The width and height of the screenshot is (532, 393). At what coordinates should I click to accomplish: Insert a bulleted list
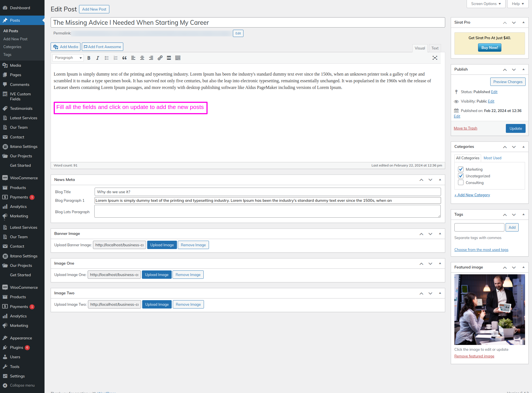pos(107,58)
